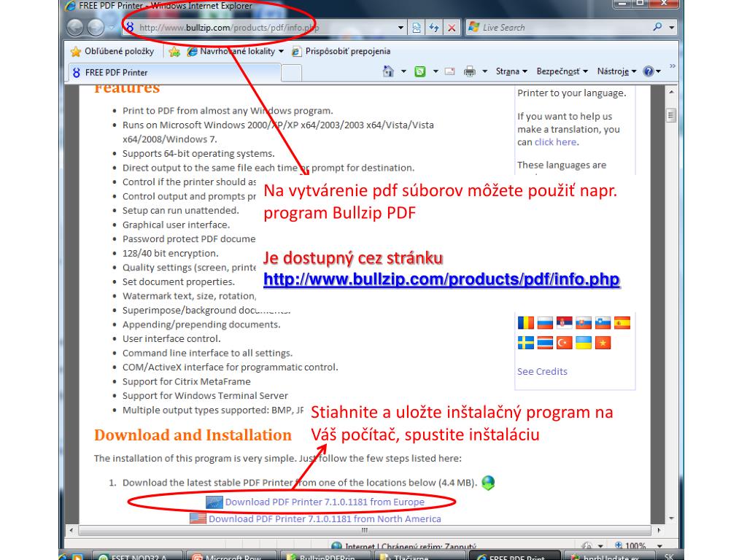Click the Turkish flag icon
747x560 pixels.
tap(565, 343)
